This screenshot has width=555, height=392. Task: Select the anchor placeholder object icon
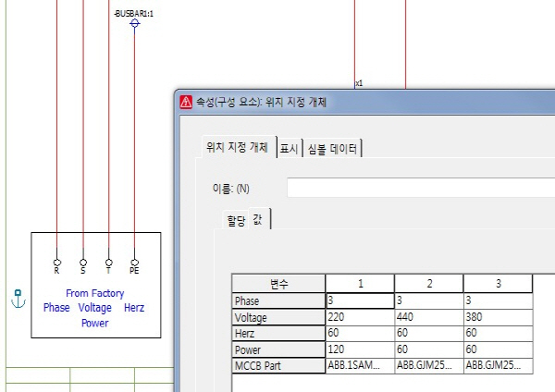click(18, 299)
